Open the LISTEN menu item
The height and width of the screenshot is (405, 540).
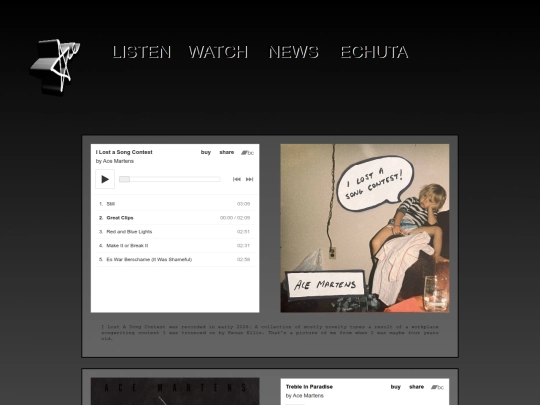pyautogui.click(x=142, y=52)
